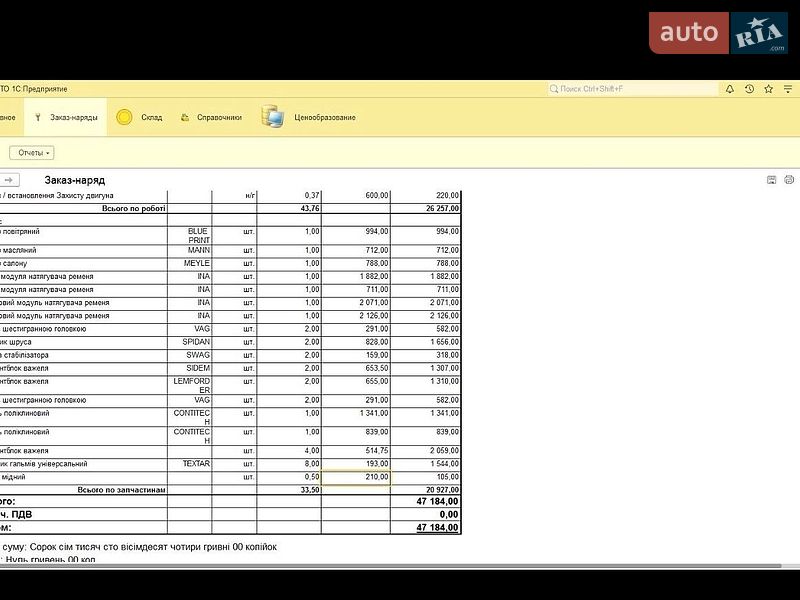Save the document with the disk icon
This screenshot has height=600, width=800.
(x=771, y=180)
